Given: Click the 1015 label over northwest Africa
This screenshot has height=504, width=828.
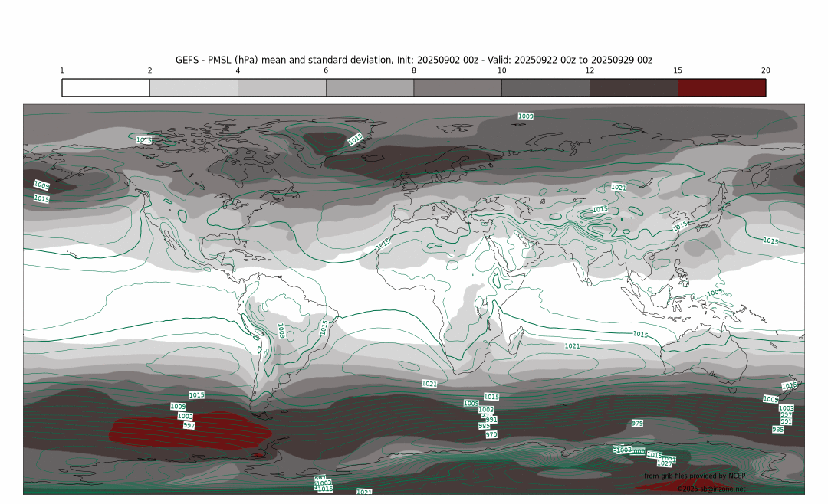Looking at the screenshot, I should pos(383,244).
